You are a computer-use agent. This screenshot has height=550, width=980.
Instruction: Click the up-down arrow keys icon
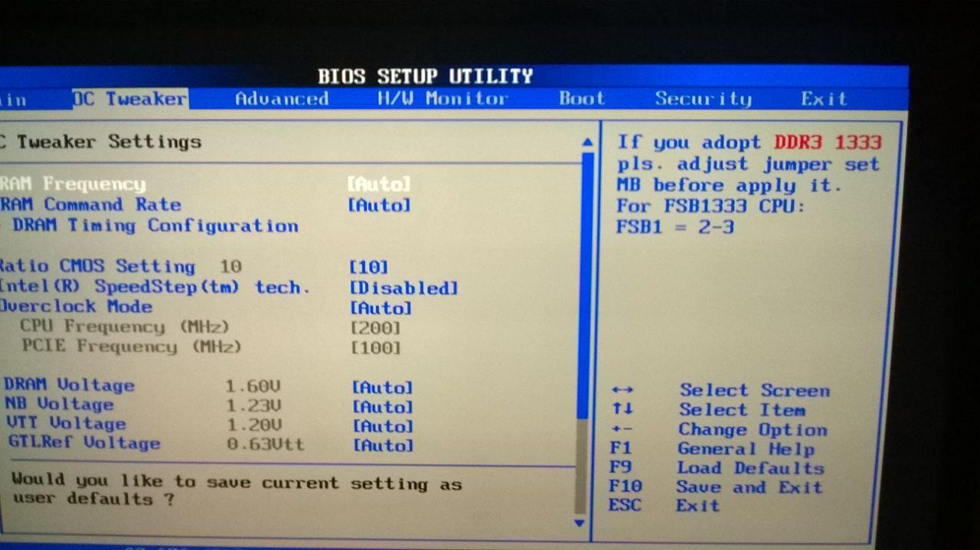coord(622,410)
